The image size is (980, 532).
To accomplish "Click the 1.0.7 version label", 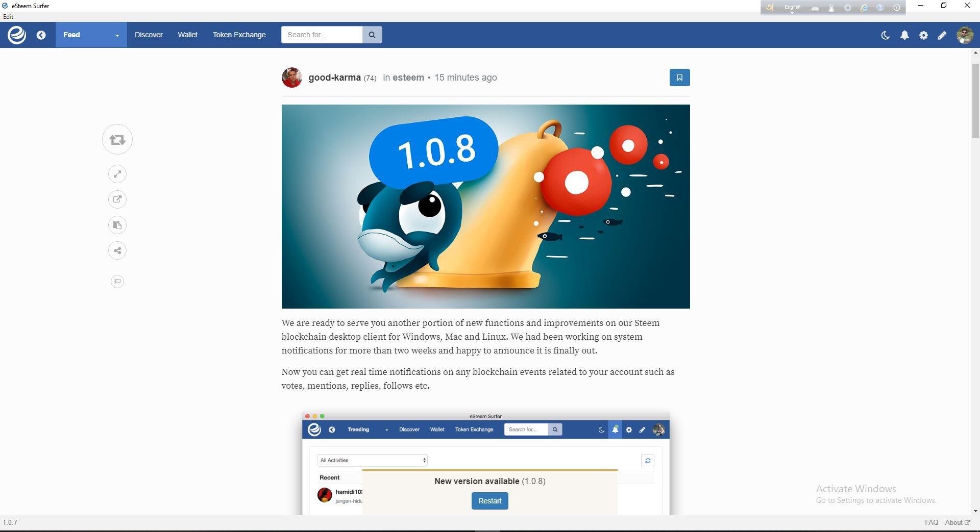I will pos(10,523).
